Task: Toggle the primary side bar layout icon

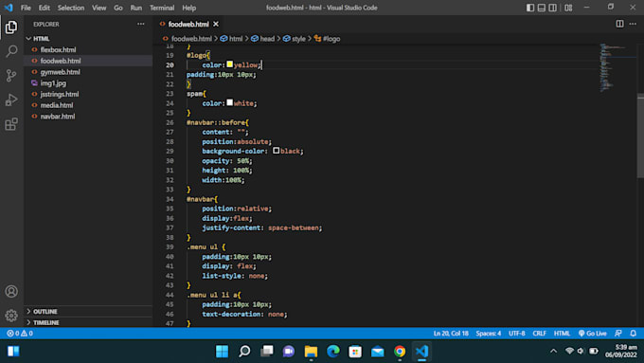Action: tap(530, 8)
